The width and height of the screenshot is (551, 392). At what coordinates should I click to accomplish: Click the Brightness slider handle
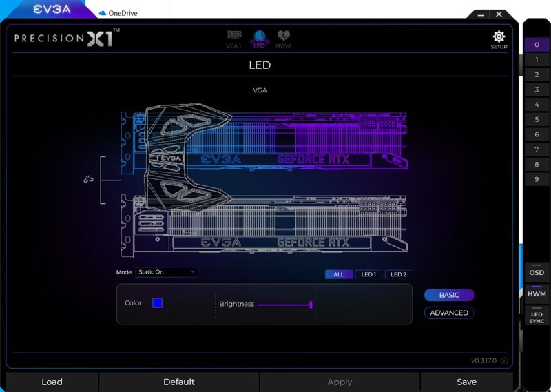tap(311, 305)
